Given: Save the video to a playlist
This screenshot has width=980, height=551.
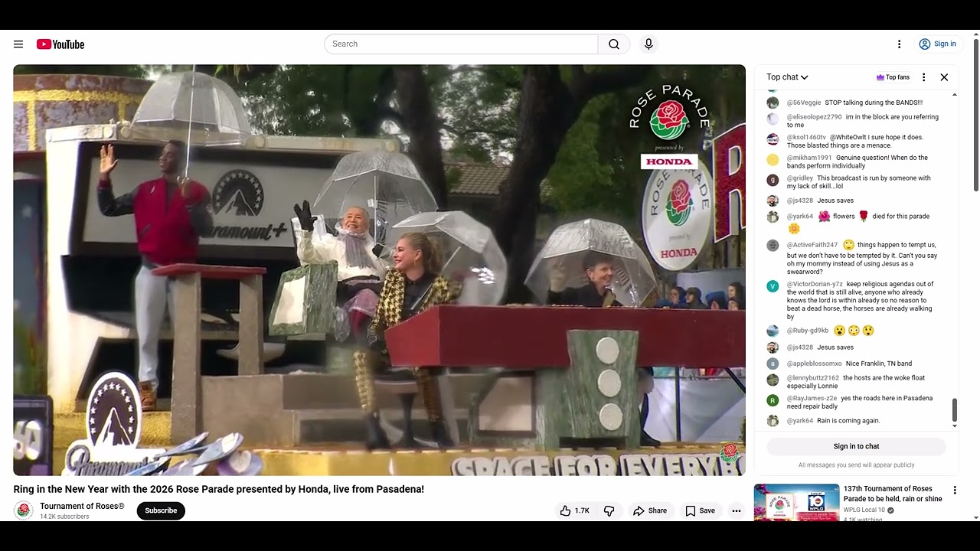Looking at the screenshot, I should coord(700,510).
